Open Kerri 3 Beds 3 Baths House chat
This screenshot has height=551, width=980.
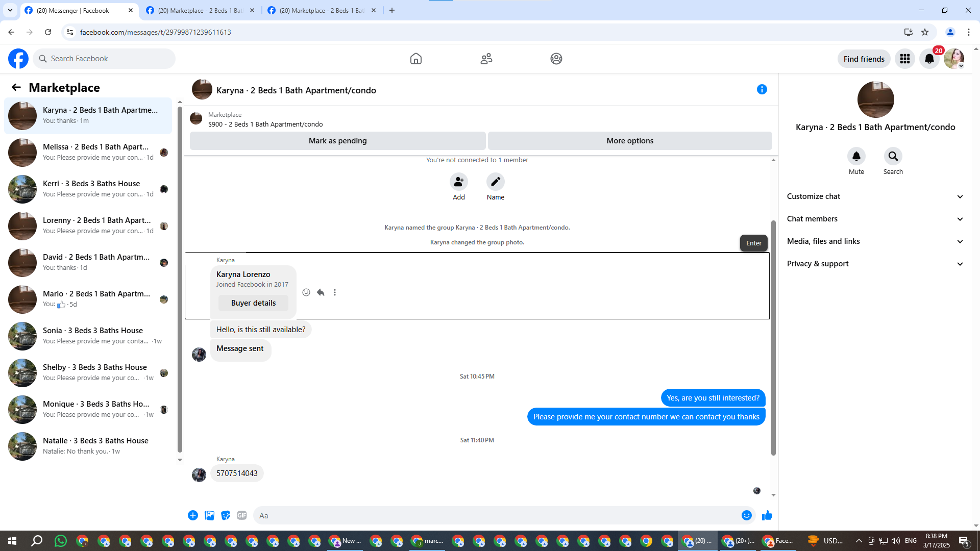click(88, 189)
